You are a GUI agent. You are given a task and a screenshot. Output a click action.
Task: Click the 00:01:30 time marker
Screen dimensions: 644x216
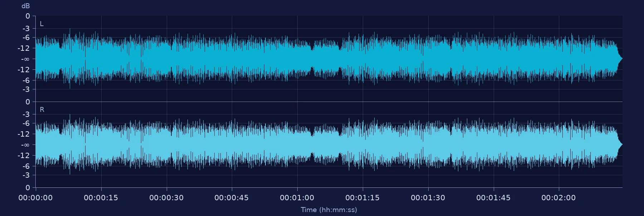(x=428, y=198)
